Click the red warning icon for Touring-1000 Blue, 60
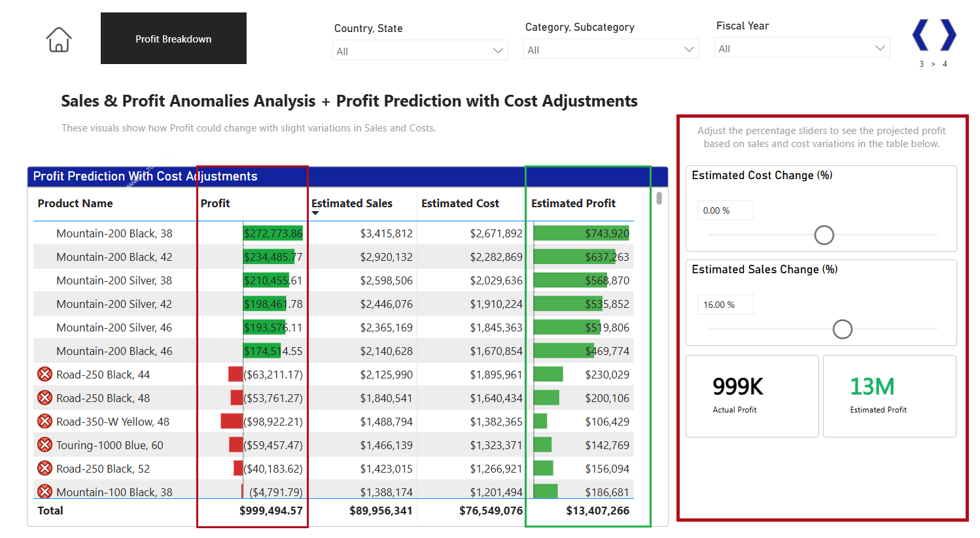The height and width of the screenshot is (538, 980). (44, 445)
